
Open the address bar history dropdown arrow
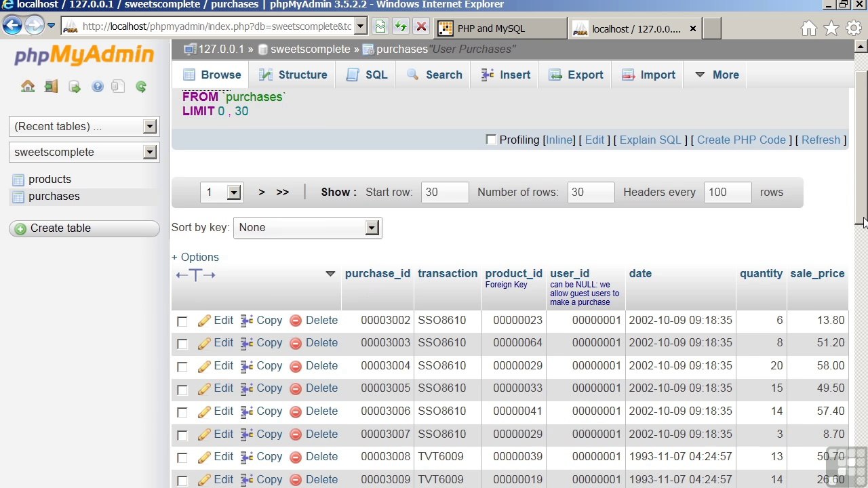click(x=361, y=27)
